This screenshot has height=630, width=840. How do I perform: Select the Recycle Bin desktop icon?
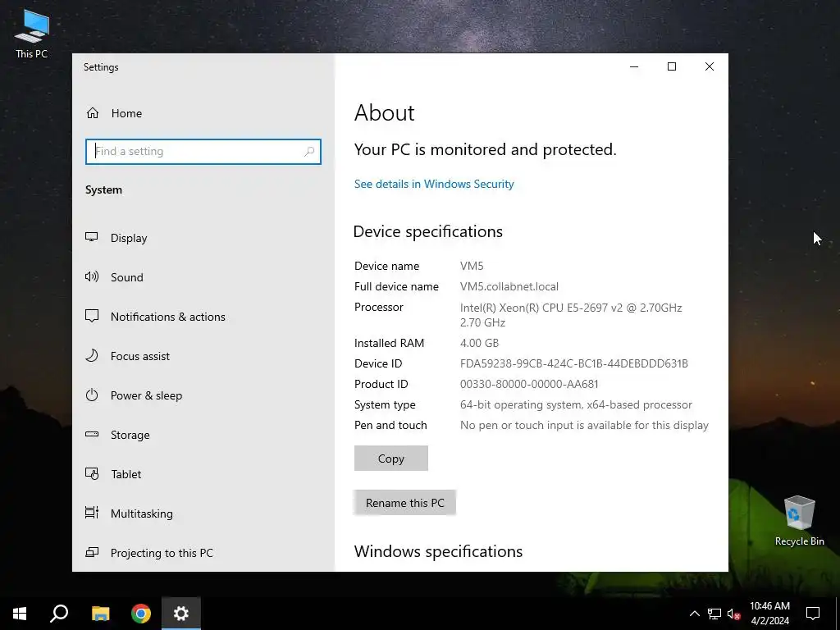[799, 520]
